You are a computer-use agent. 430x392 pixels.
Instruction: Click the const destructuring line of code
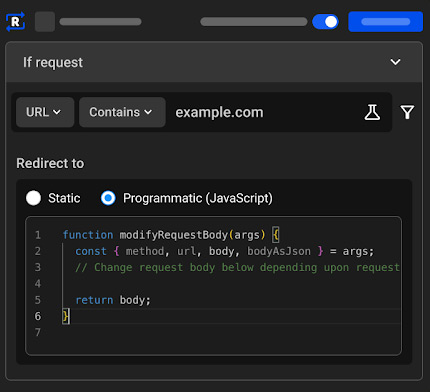click(225, 251)
